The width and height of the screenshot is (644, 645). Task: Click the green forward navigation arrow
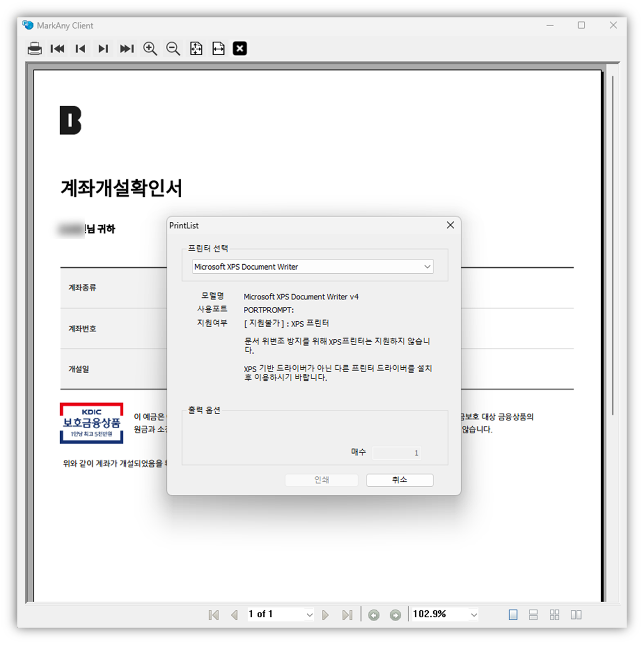tap(395, 614)
